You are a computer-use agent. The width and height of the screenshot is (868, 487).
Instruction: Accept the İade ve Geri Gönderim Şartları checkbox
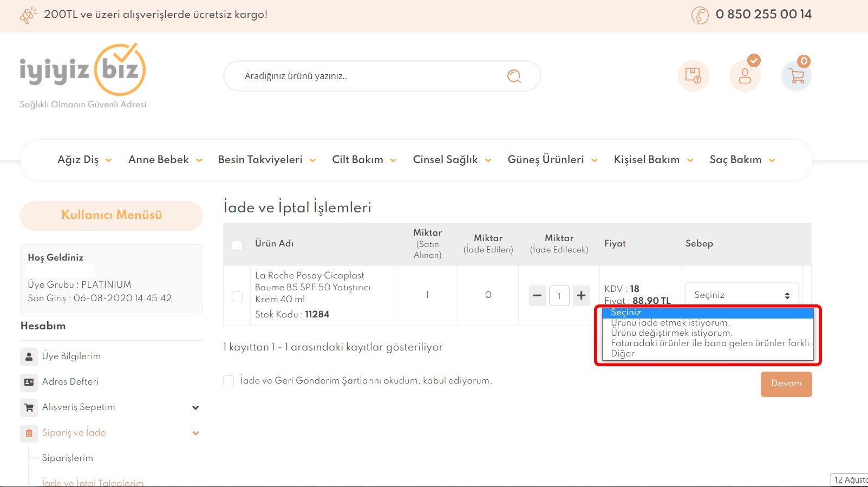pyautogui.click(x=229, y=381)
